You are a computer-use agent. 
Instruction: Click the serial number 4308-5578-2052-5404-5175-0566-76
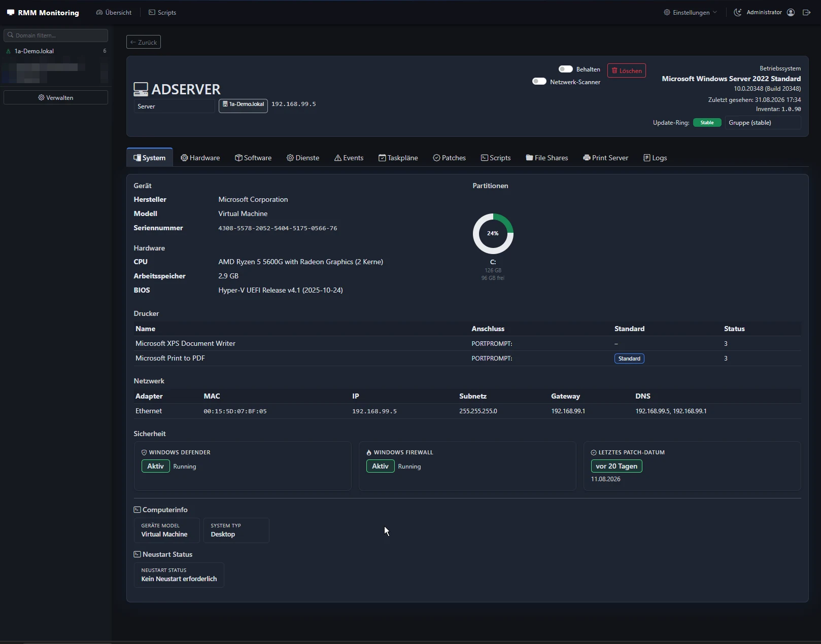click(x=278, y=228)
